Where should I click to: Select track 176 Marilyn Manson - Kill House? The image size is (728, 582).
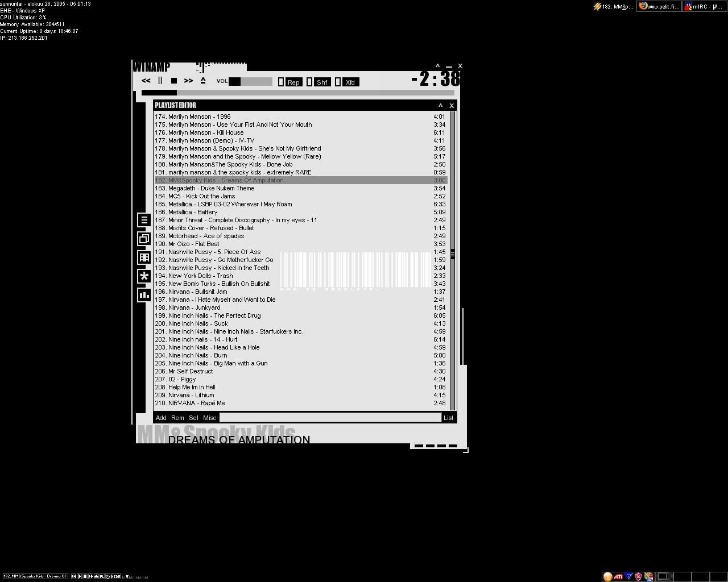(x=301, y=132)
